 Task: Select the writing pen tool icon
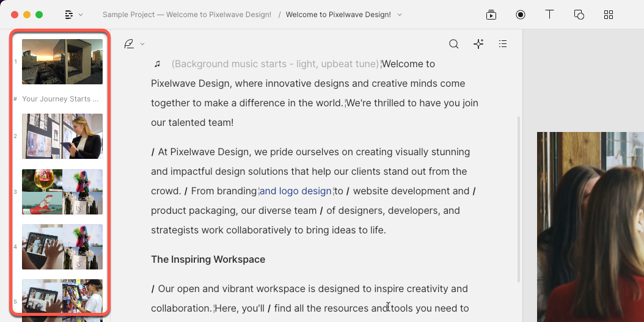129,44
